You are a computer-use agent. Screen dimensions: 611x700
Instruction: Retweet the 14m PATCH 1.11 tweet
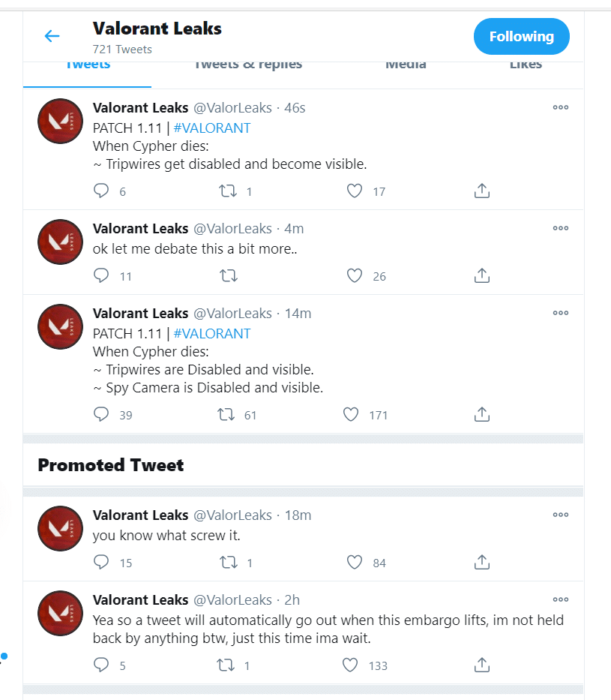226,414
